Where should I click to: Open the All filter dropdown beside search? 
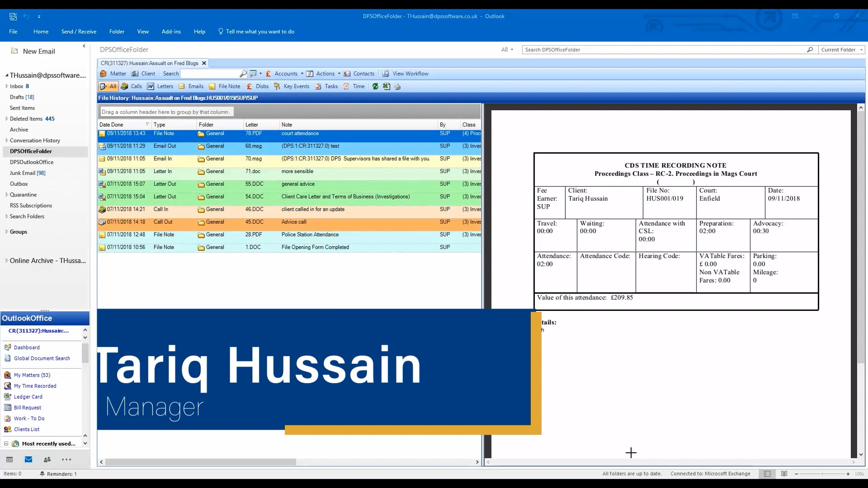point(507,50)
